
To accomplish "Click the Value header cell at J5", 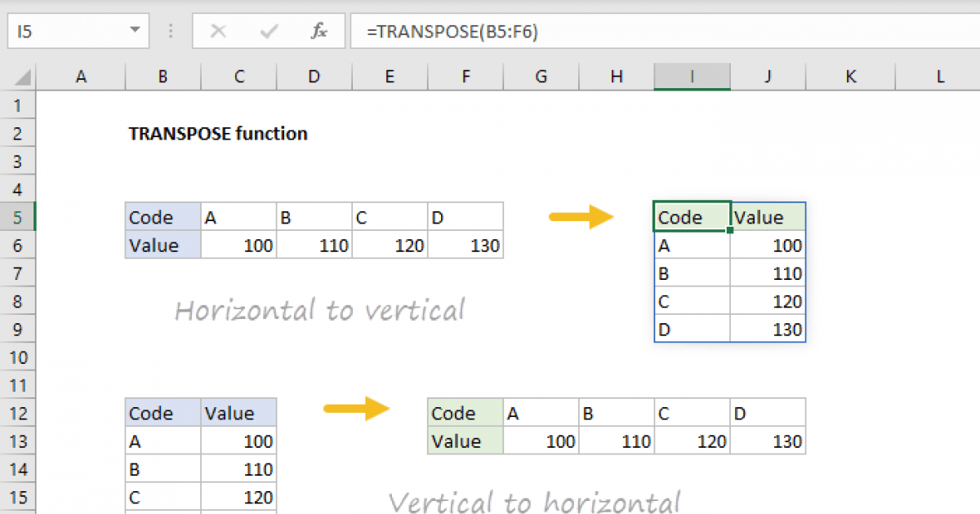I will 767,216.
